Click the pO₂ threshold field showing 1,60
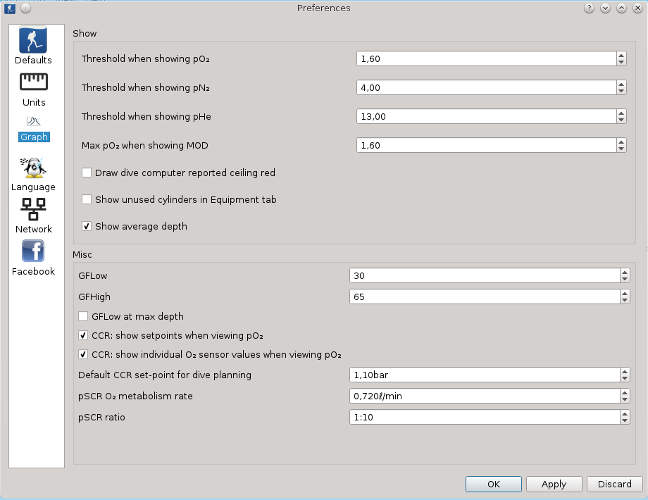Image resolution: width=648 pixels, height=500 pixels. tap(486, 59)
